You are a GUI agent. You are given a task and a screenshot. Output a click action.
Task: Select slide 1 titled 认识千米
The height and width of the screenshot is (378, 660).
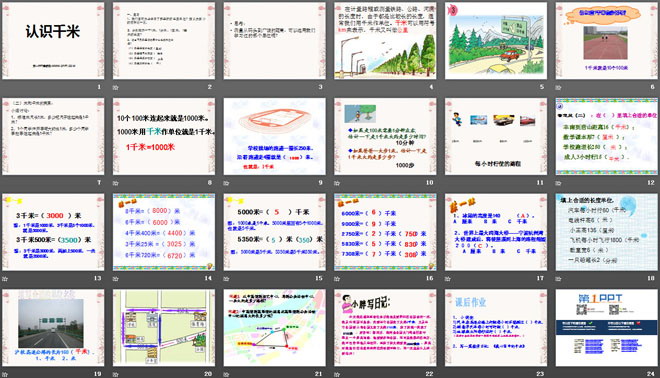point(53,41)
